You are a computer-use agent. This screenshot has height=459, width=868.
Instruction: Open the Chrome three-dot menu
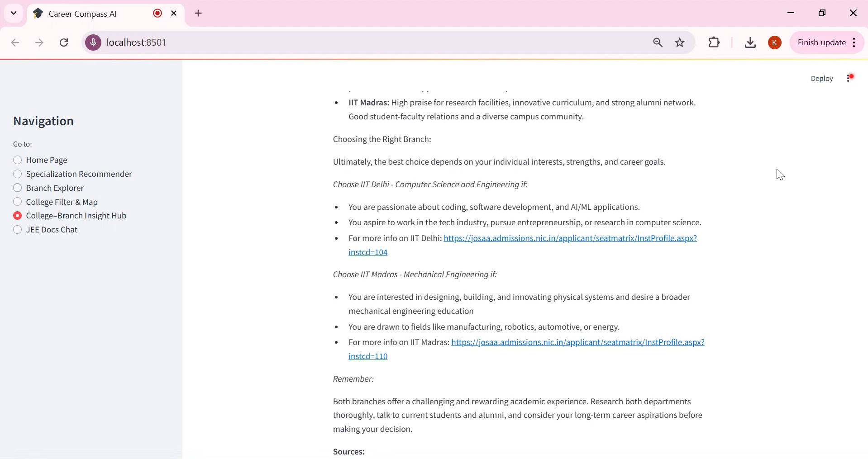click(855, 43)
